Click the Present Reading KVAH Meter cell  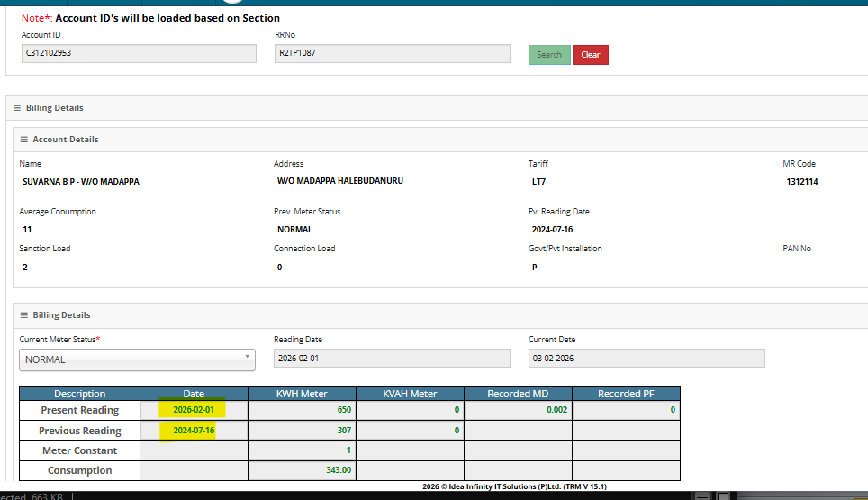point(410,410)
